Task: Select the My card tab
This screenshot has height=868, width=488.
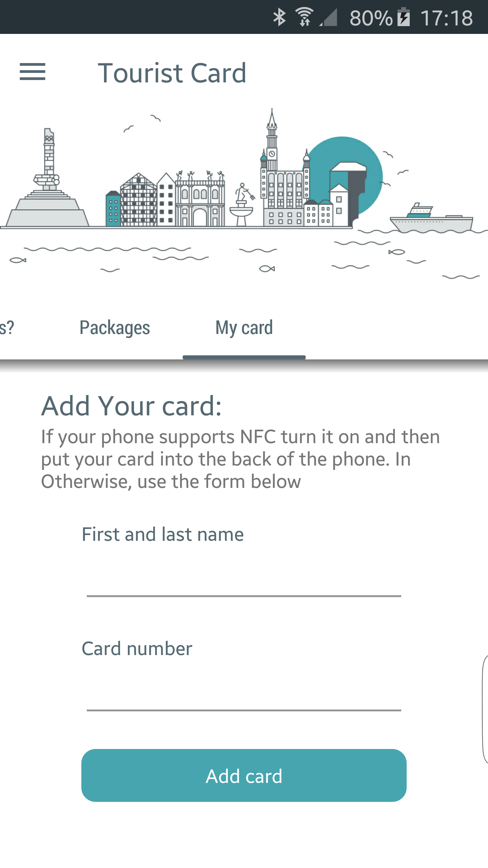Action: click(244, 328)
